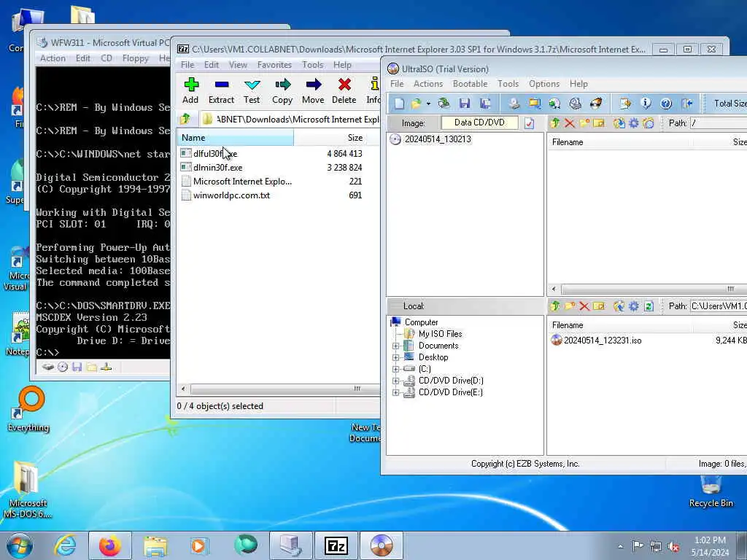Open Firefox from Windows taskbar
This screenshot has width=747, height=560.
coord(110,545)
